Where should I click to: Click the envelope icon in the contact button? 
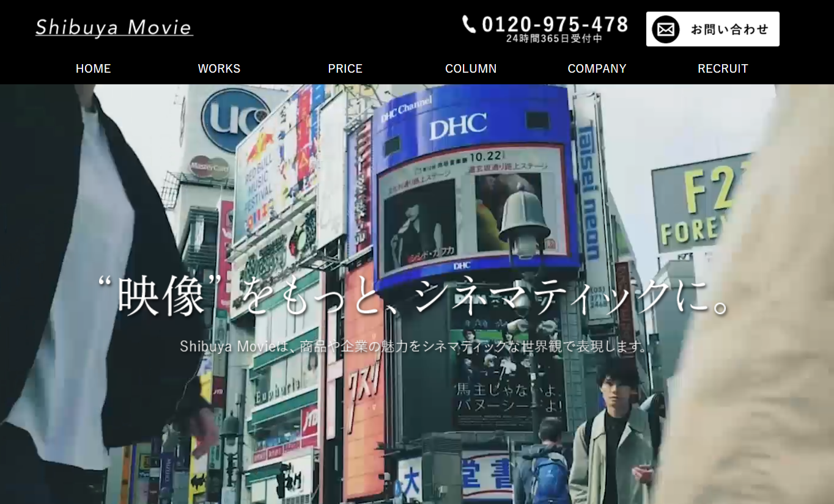[x=665, y=28]
